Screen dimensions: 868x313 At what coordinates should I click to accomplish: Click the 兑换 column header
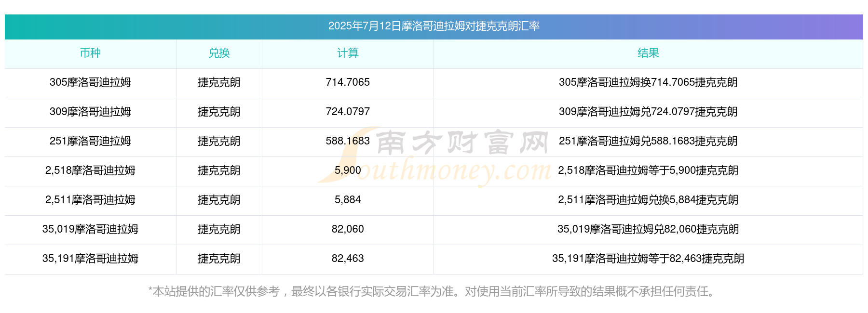pos(219,53)
